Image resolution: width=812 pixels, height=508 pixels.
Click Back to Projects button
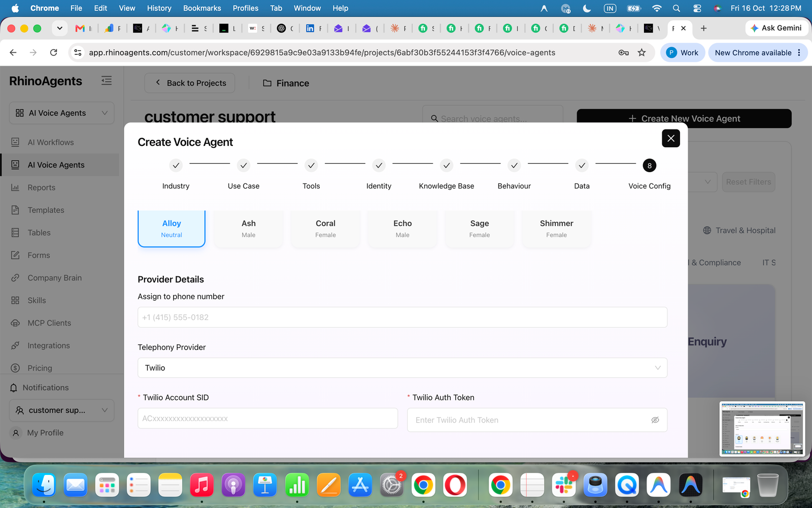pos(190,83)
